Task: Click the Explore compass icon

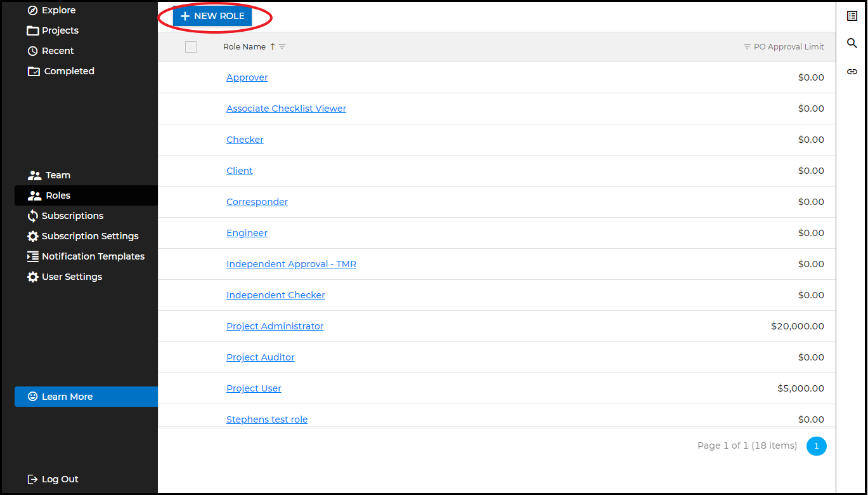Action: point(33,10)
